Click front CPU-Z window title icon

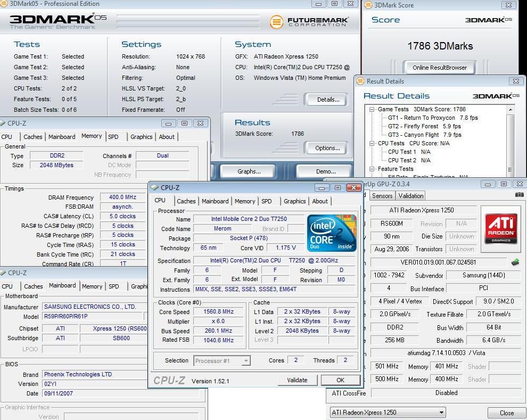click(154, 187)
